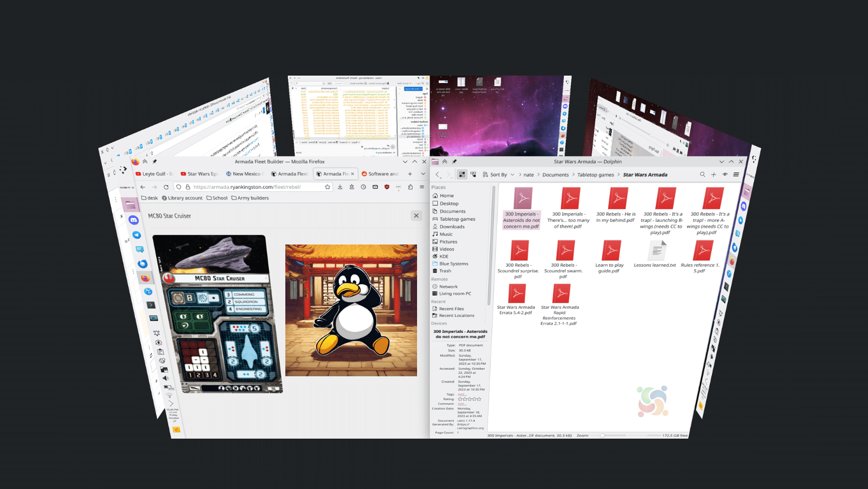Open Dolphin's hamburger menu
Image resolution: width=868 pixels, height=489 pixels.
click(736, 174)
